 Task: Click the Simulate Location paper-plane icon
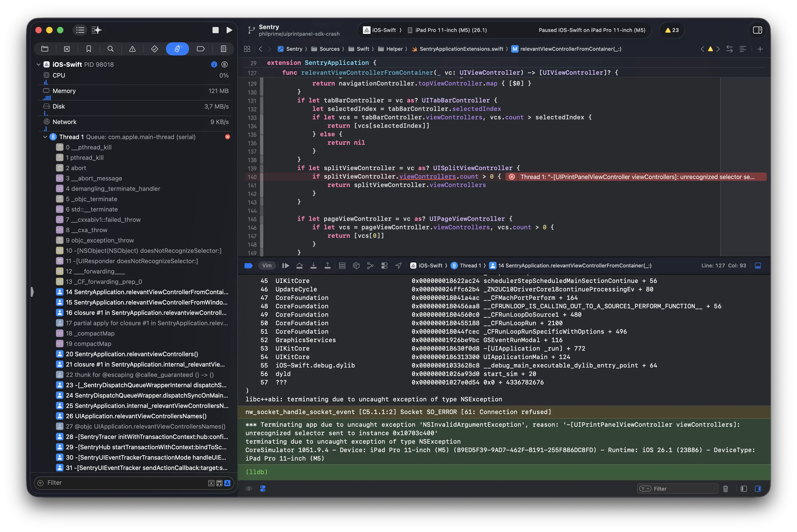[x=398, y=266]
